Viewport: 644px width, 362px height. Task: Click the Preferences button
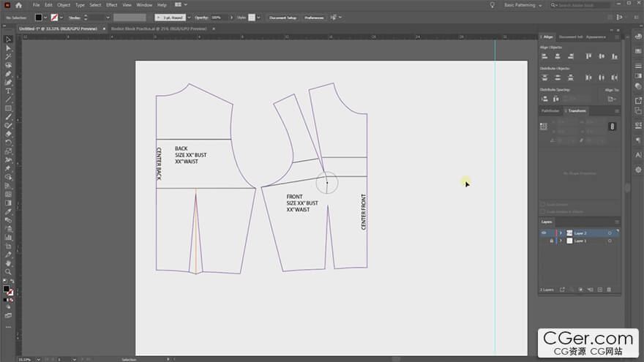tap(314, 17)
